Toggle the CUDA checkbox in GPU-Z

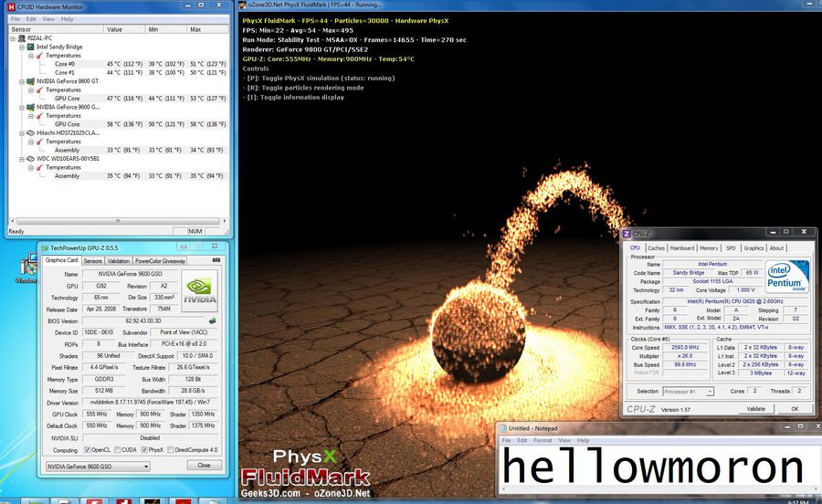pos(118,450)
